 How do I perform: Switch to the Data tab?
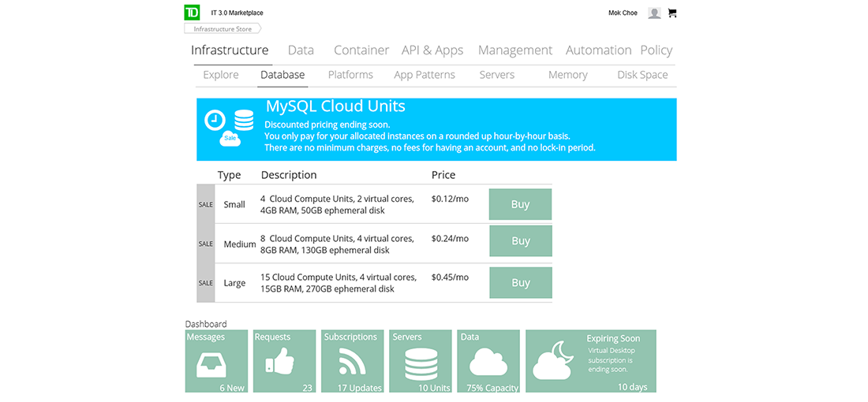[x=301, y=50]
